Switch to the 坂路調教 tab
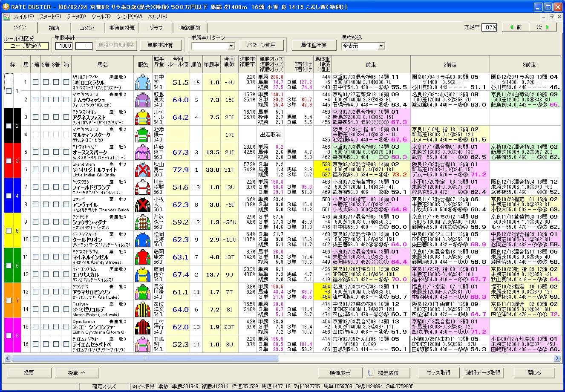Screen dimensions: 565x392 tap(190, 28)
